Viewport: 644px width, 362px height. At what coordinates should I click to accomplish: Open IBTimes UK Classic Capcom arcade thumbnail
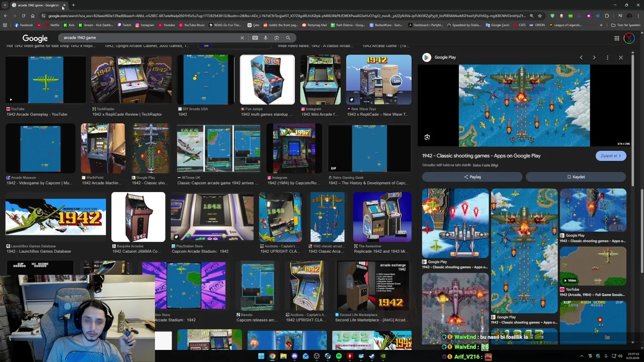[218, 148]
